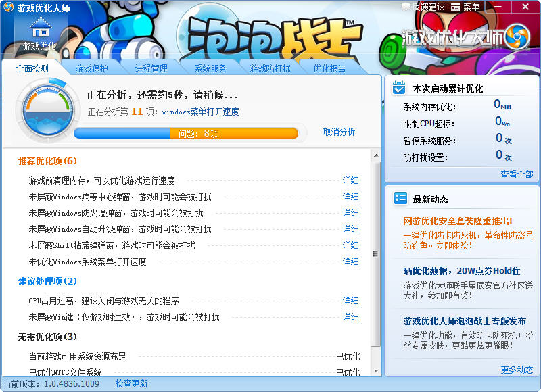Switch to the 全面检测 tab
Image resolution: width=541 pixels, height=392 pixels.
coord(32,68)
